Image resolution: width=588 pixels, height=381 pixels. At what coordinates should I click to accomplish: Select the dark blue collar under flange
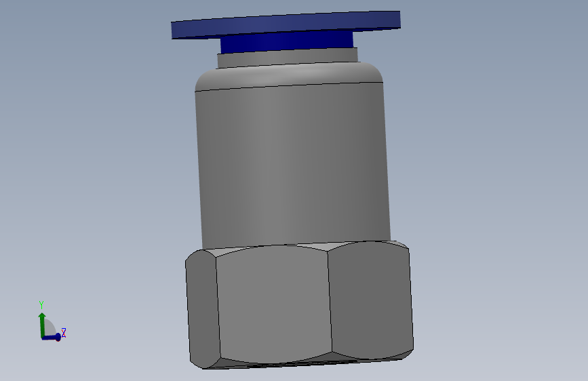(x=287, y=43)
